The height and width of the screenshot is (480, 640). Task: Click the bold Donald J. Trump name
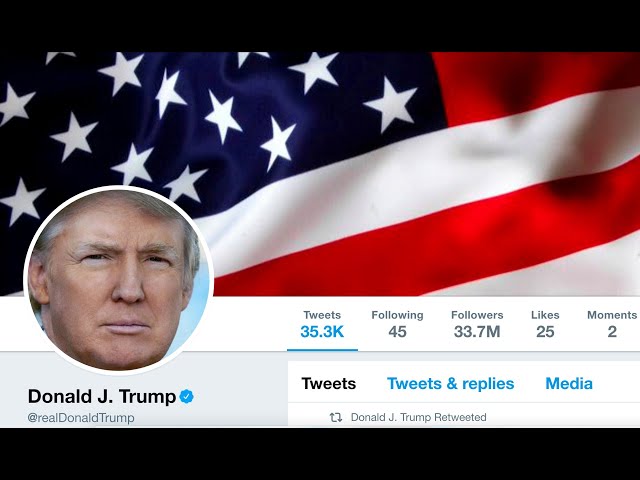click(x=102, y=396)
